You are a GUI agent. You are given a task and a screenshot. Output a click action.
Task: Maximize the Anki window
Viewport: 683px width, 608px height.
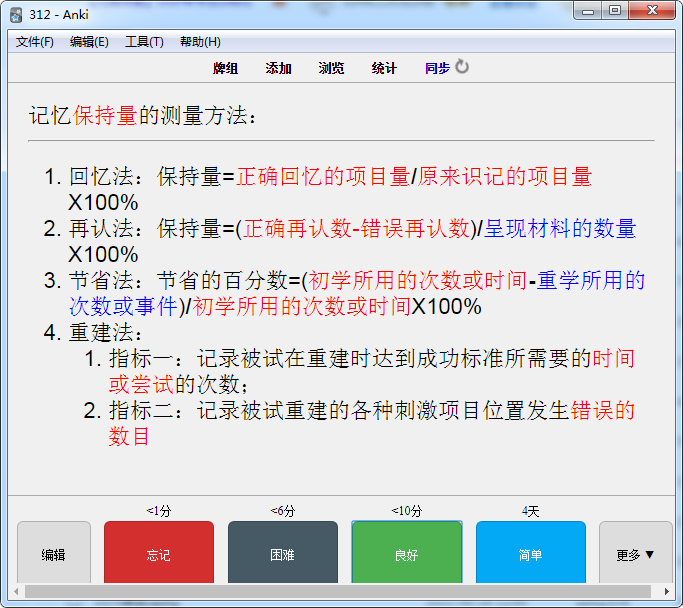pos(615,11)
